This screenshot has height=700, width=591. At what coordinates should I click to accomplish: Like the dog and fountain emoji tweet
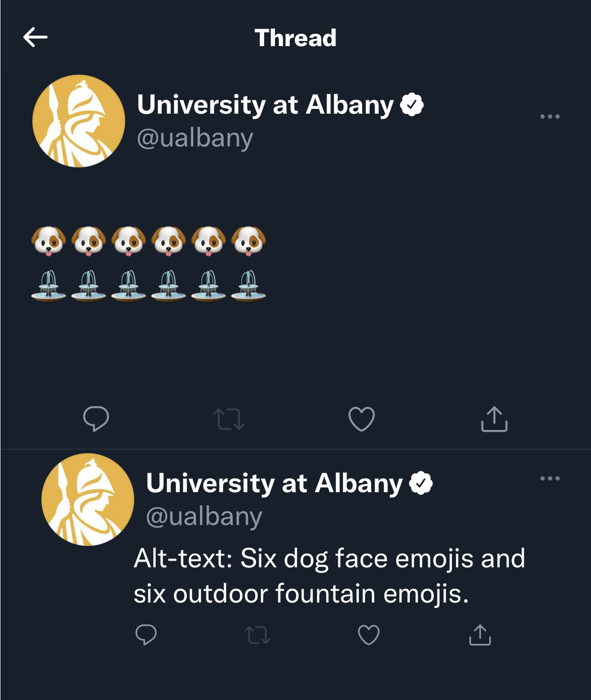point(362,419)
